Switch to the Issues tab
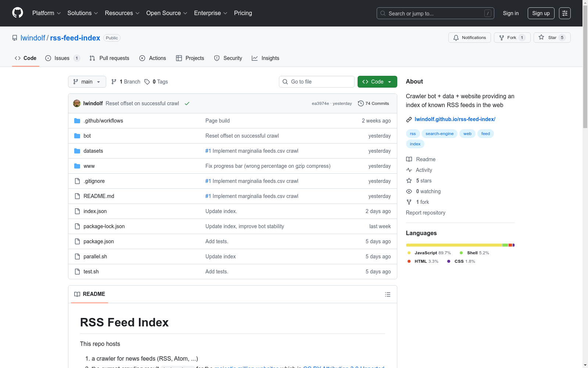Image resolution: width=588 pixels, height=368 pixels. (x=62, y=58)
